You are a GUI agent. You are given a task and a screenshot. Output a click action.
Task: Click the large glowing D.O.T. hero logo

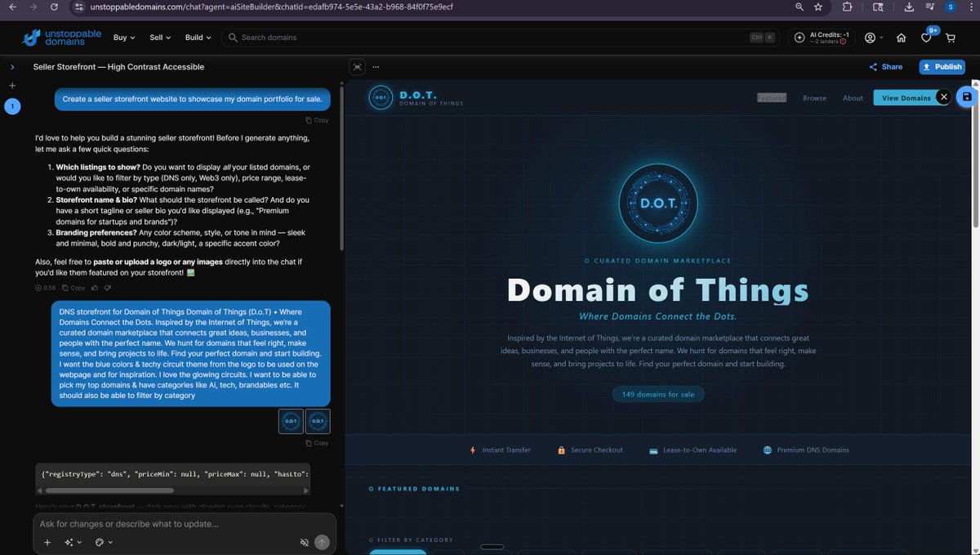coord(658,202)
